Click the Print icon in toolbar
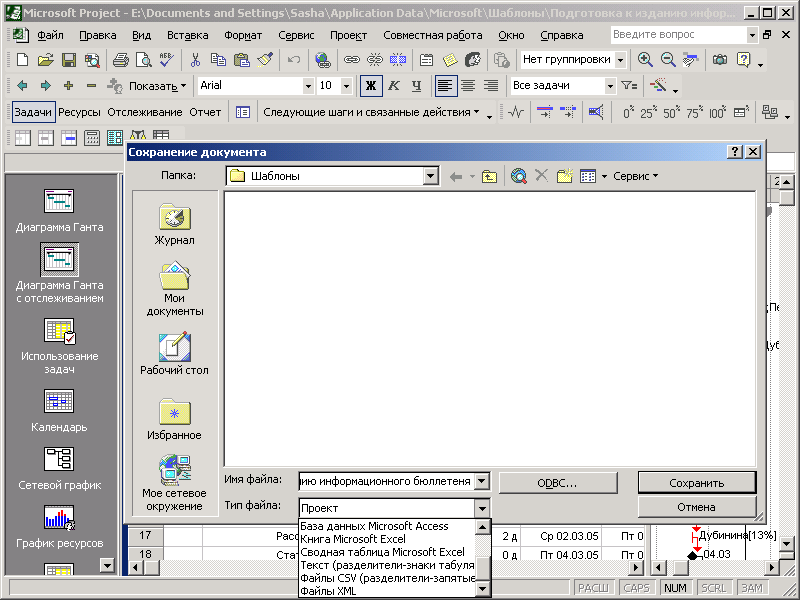The height and width of the screenshot is (600, 800). [120, 60]
